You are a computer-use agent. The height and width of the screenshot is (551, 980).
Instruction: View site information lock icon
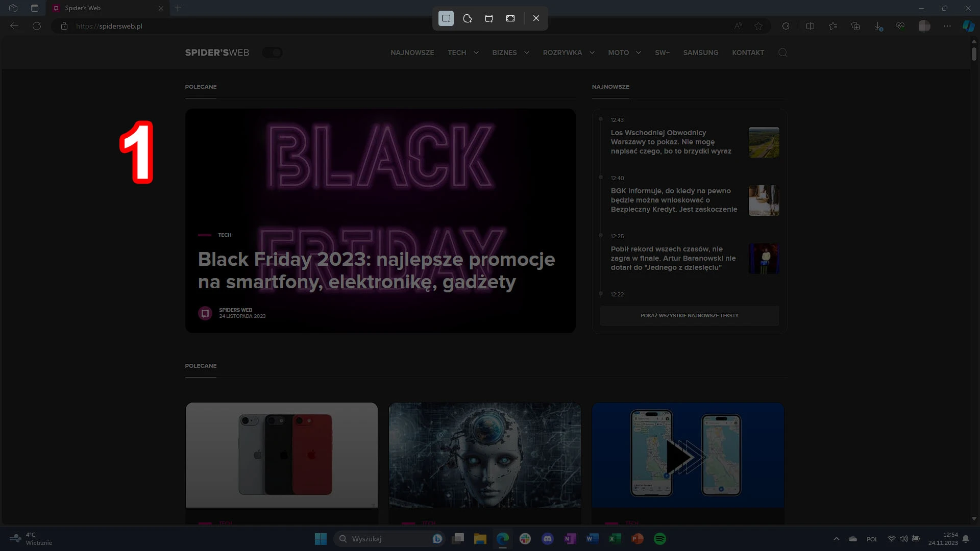[64, 26]
